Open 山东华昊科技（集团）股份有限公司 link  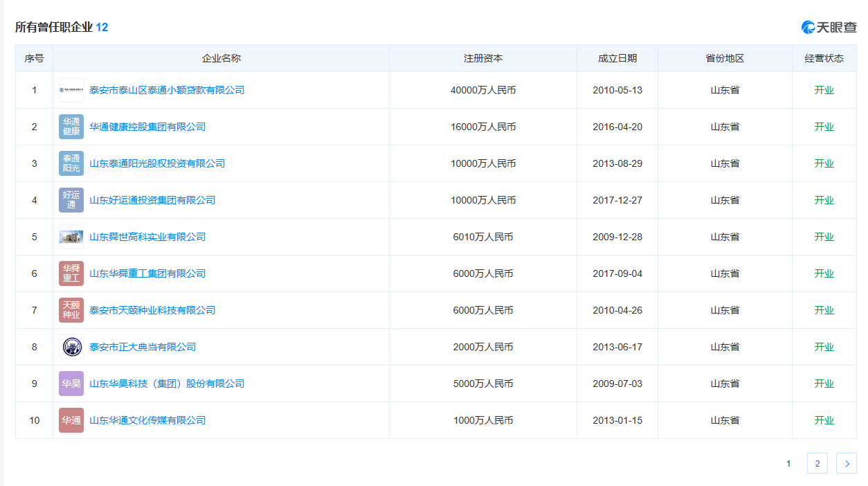[x=167, y=384]
